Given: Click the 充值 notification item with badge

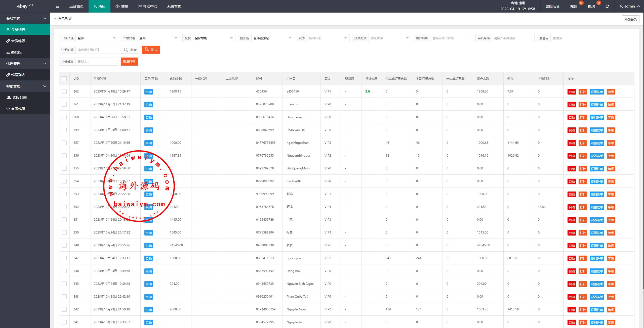Looking at the screenshot, I should tap(574, 6).
